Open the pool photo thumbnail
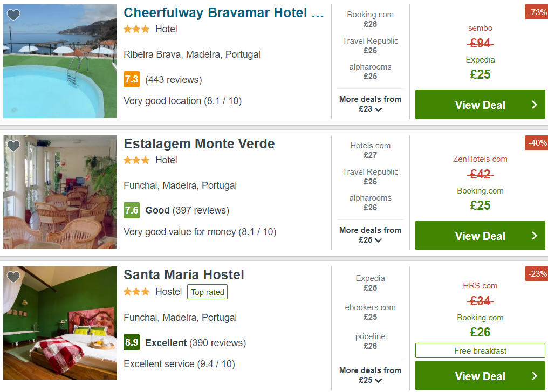Screen dimensions: 548x392 pyautogui.click(x=60, y=61)
